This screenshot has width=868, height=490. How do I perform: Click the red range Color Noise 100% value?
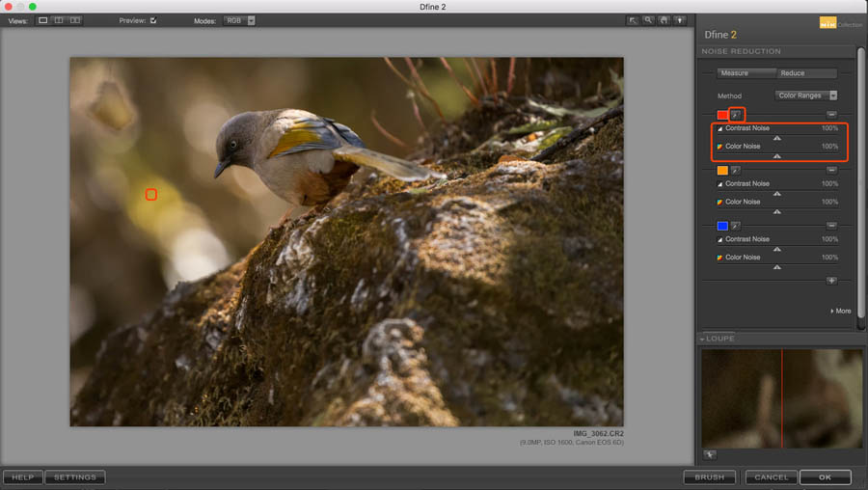coord(829,147)
